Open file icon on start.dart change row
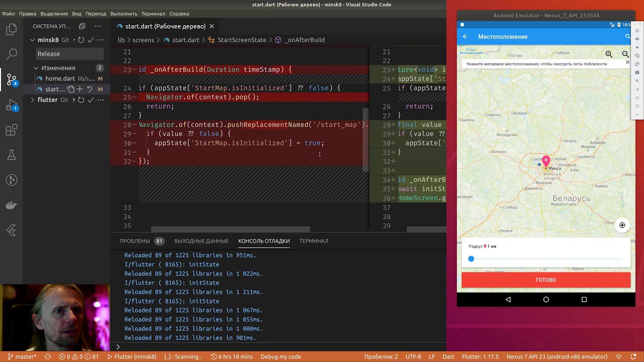The image size is (644, 362). click(71, 89)
